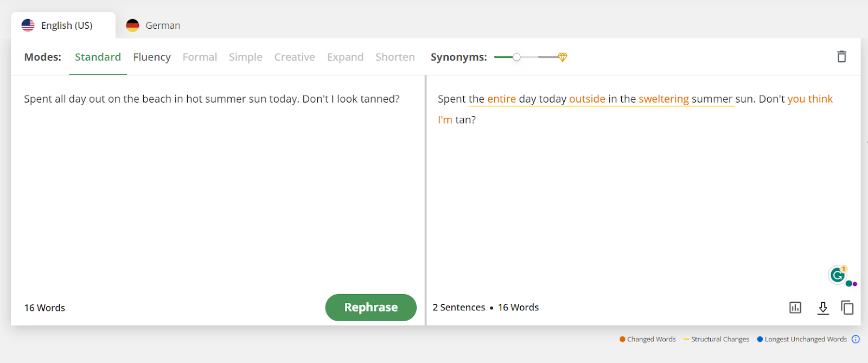Click the changed phrase "you think"

click(x=810, y=99)
